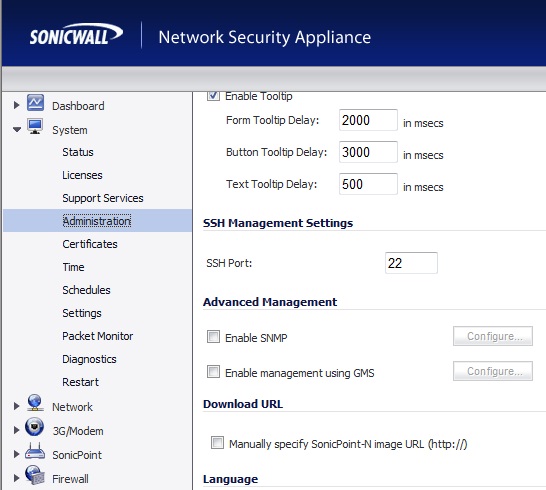Image resolution: width=546 pixels, height=490 pixels.
Task: Click the Dashboard label
Action: click(x=78, y=106)
